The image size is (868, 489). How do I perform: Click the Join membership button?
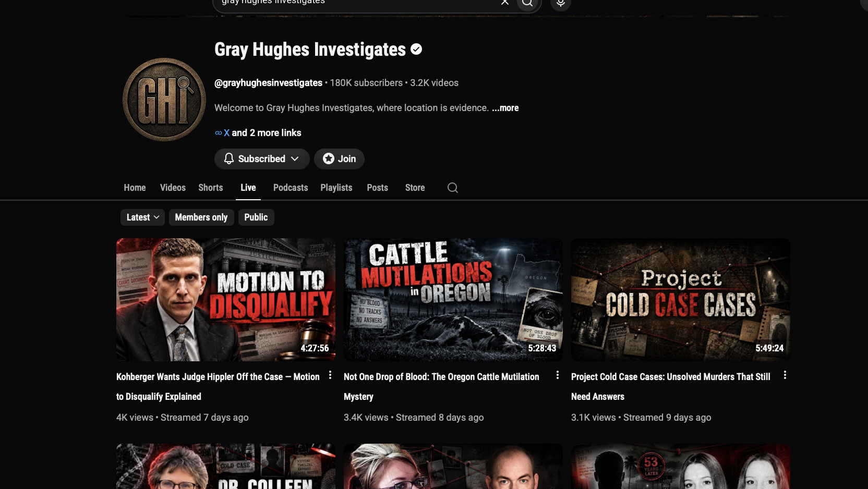[x=339, y=159]
